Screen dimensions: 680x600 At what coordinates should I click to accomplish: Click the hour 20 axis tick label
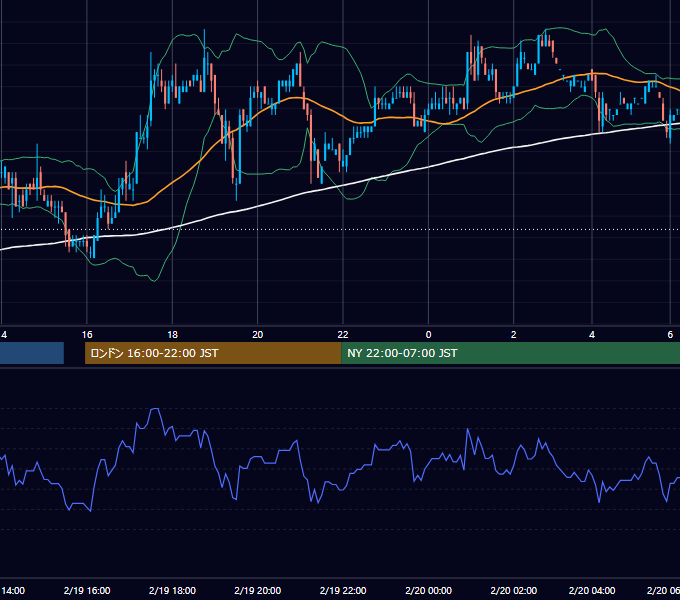(258, 335)
